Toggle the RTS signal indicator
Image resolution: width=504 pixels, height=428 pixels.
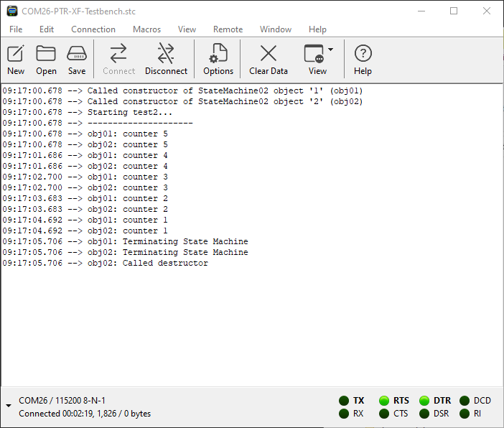pyautogui.click(x=385, y=401)
